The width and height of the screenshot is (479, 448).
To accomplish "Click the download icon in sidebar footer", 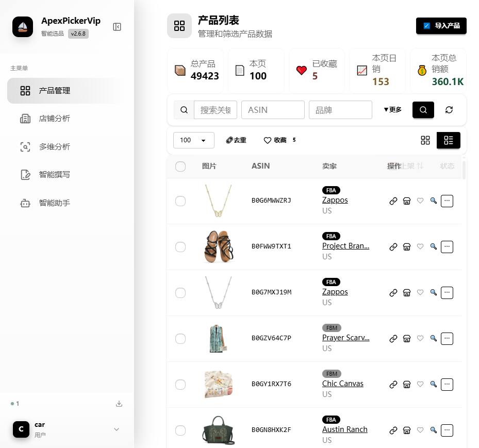I will click(x=119, y=404).
